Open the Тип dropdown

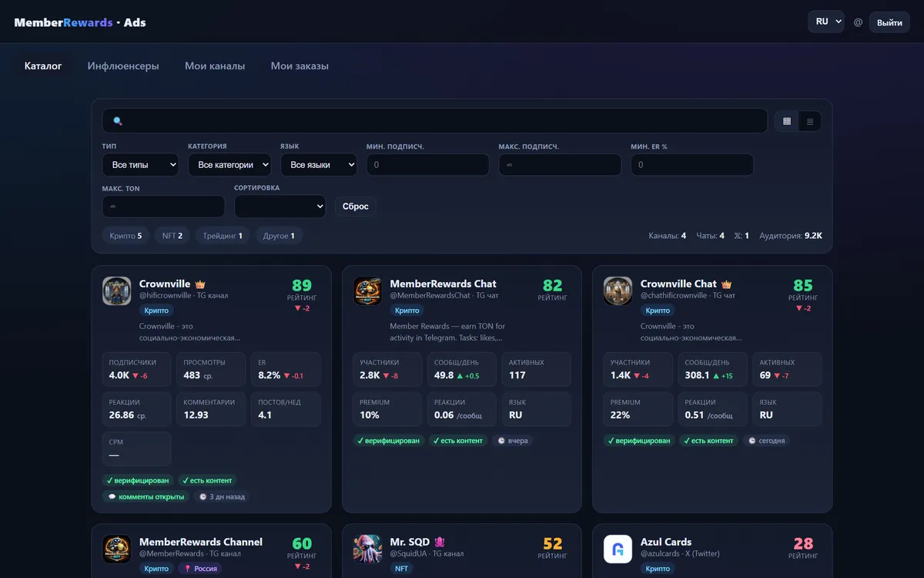(140, 165)
